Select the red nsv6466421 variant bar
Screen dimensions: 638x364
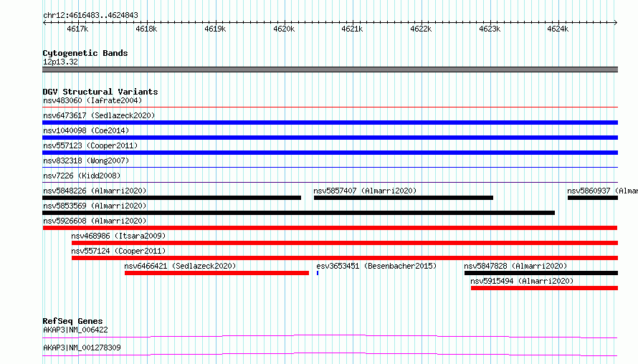(x=217, y=273)
